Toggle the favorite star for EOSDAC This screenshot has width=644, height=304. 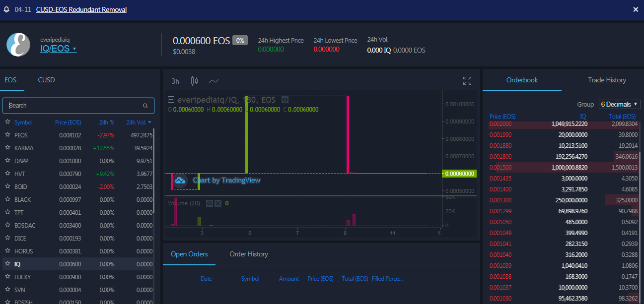point(7,225)
